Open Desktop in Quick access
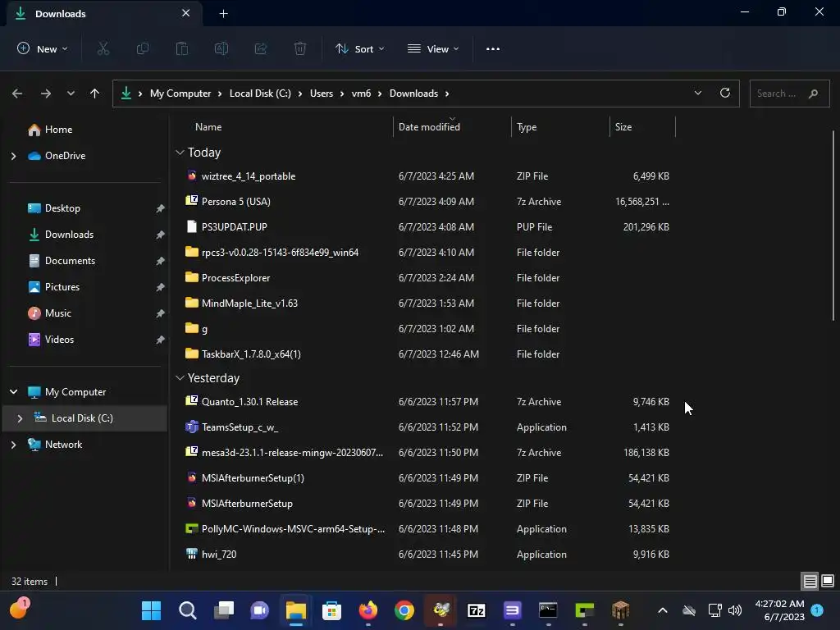This screenshot has width=840, height=630. click(62, 208)
